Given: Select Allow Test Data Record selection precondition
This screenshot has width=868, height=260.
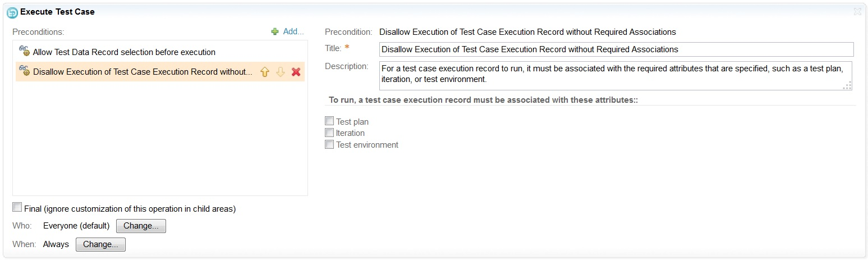Looking at the screenshot, I should point(124,52).
